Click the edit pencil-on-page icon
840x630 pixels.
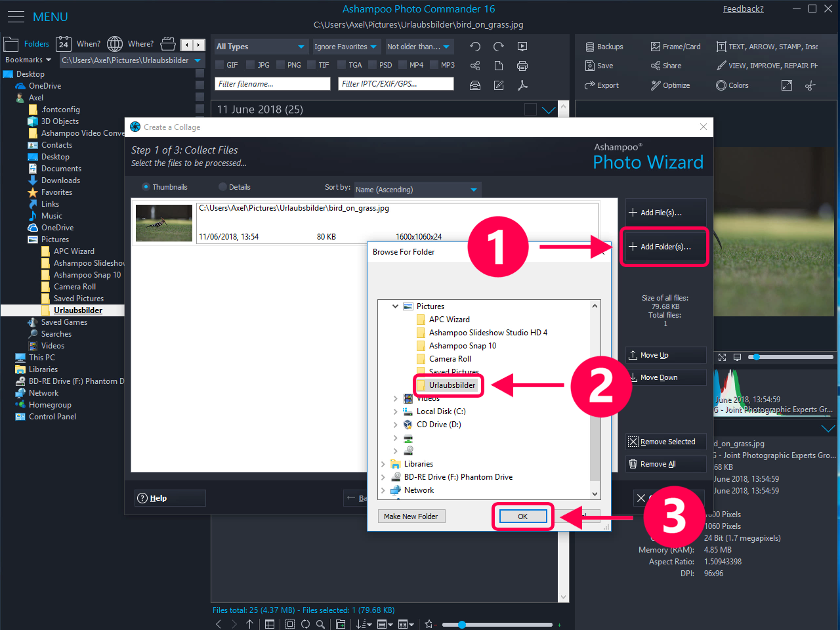[x=499, y=85]
